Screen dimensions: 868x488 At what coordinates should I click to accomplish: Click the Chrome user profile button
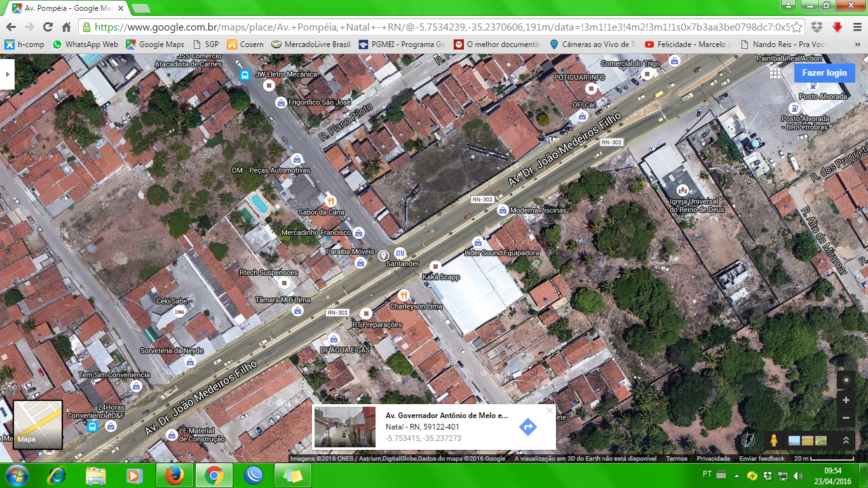789,5
